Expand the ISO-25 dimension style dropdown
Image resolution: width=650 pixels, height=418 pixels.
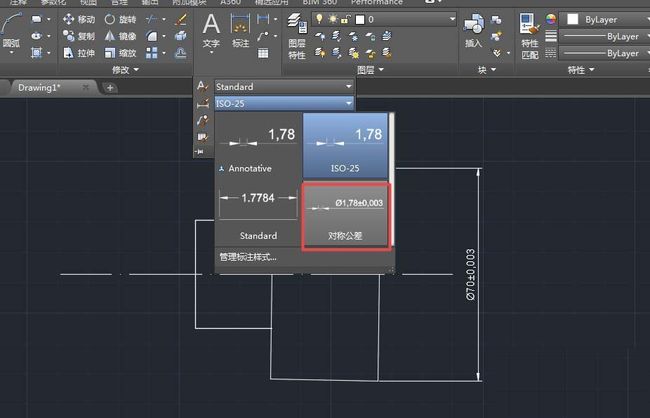[x=284, y=103]
